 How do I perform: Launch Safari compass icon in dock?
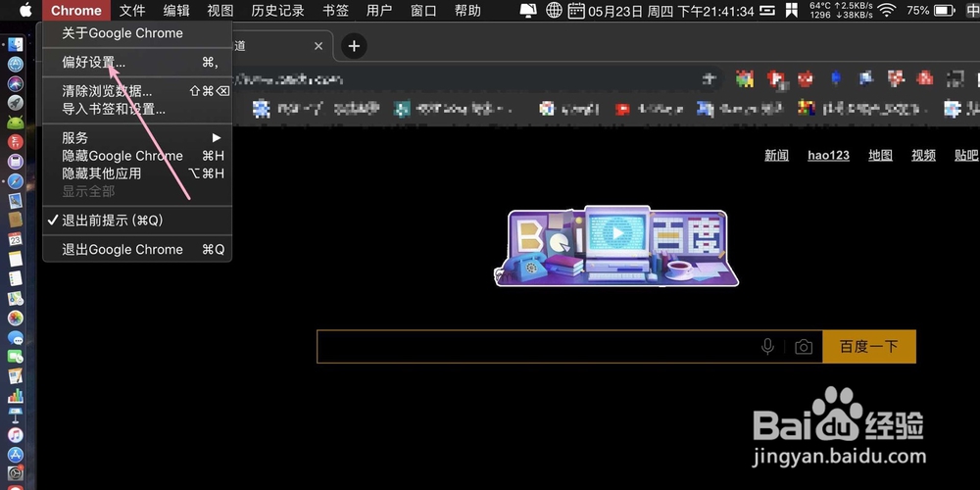click(x=15, y=181)
